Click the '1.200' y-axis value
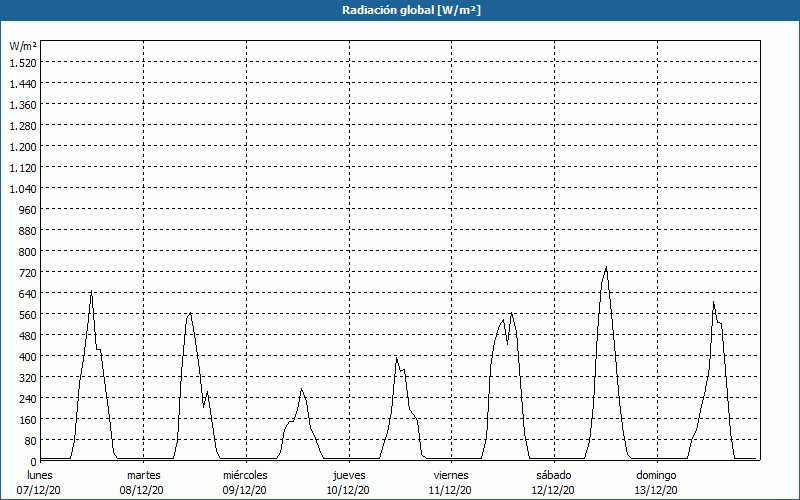 23,146
